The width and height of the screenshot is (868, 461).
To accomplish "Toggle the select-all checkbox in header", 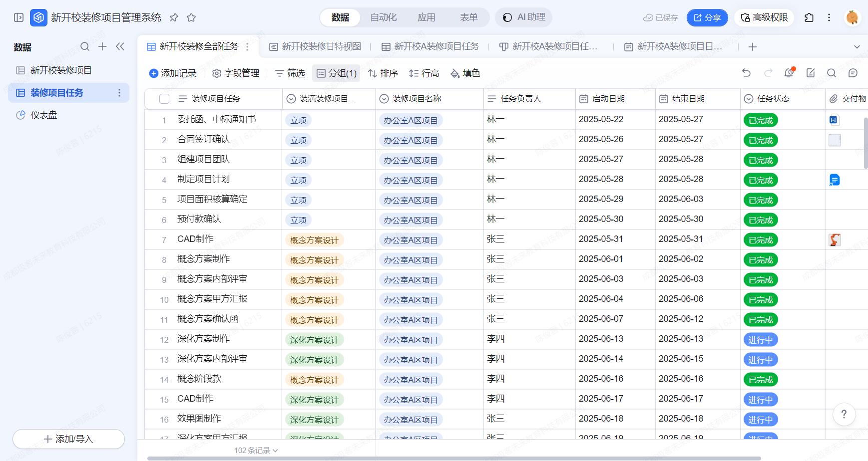I will (x=164, y=99).
